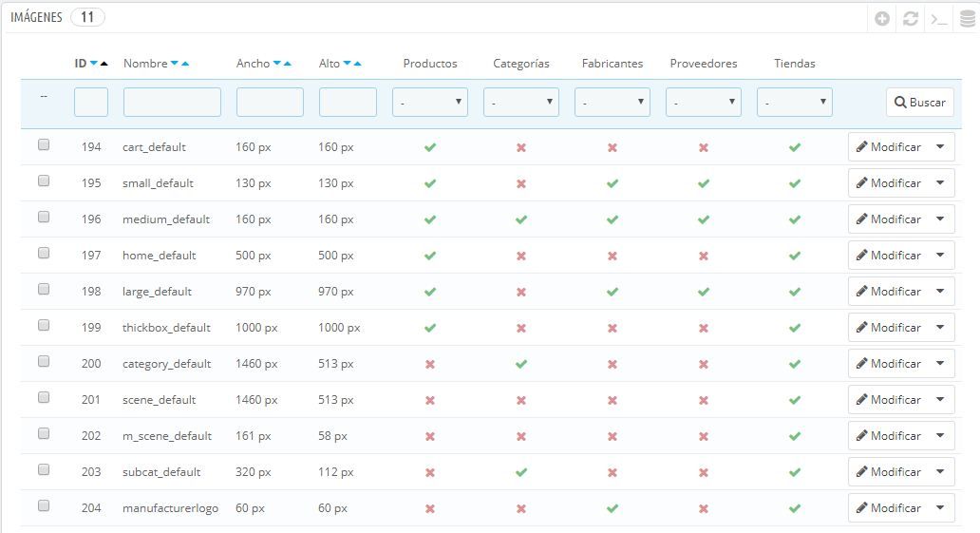Toggle Productos checkmark for home_default
Image resolution: width=980 pixels, height=533 pixels.
430,256
